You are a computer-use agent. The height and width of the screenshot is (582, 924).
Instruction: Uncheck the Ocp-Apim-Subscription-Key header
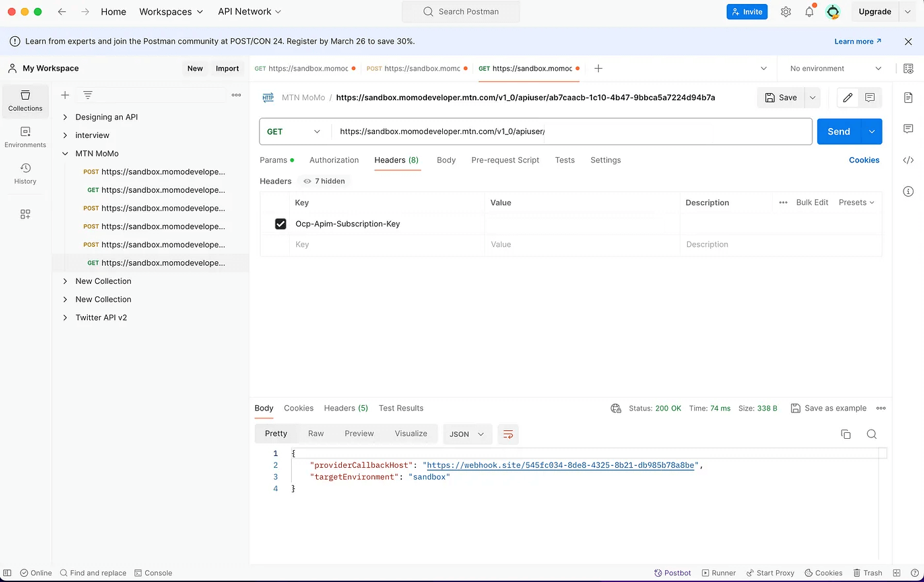click(280, 224)
